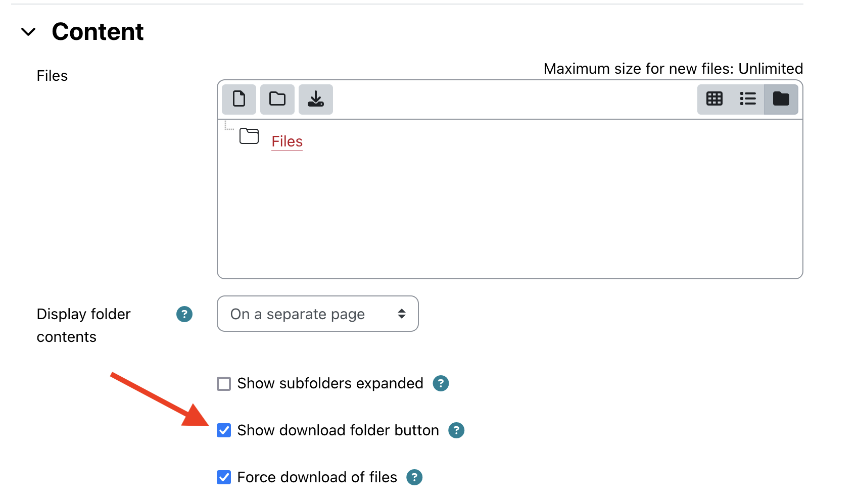
Task: Open help for Display folder contents
Action: (184, 314)
